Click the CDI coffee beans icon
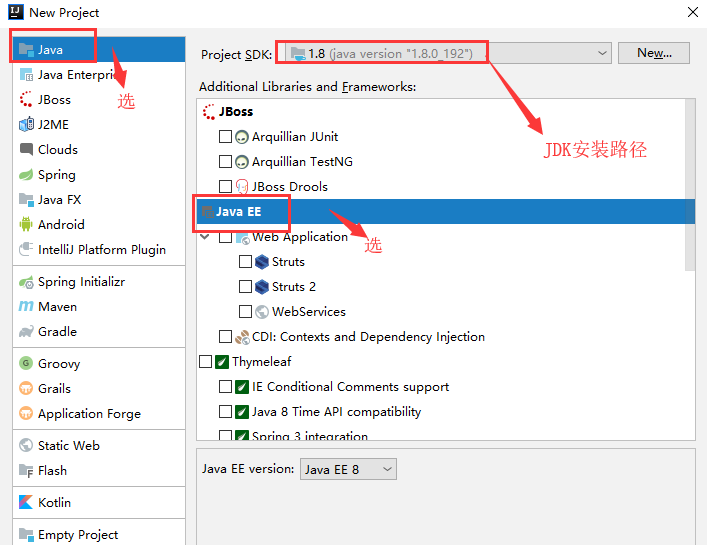The width and height of the screenshot is (707, 545). click(242, 337)
